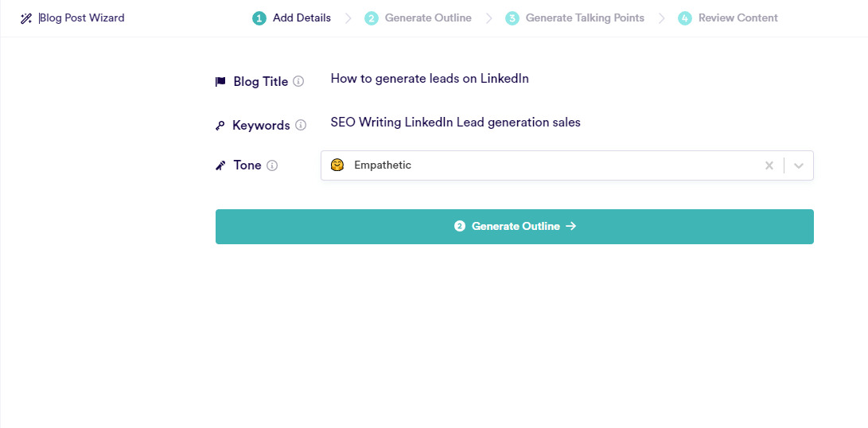The height and width of the screenshot is (428, 868).
Task: Open the Empathetic tone select box
Action: pyautogui.click(x=566, y=165)
